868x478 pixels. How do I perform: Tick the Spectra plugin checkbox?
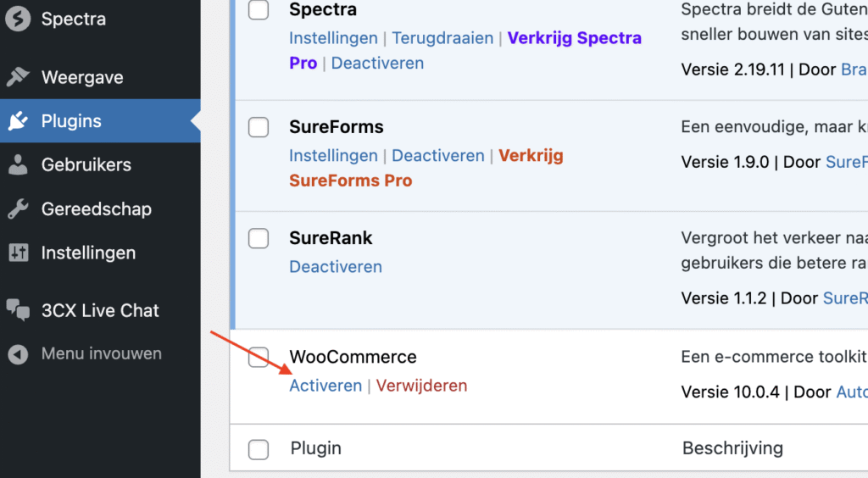click(259, 9)
